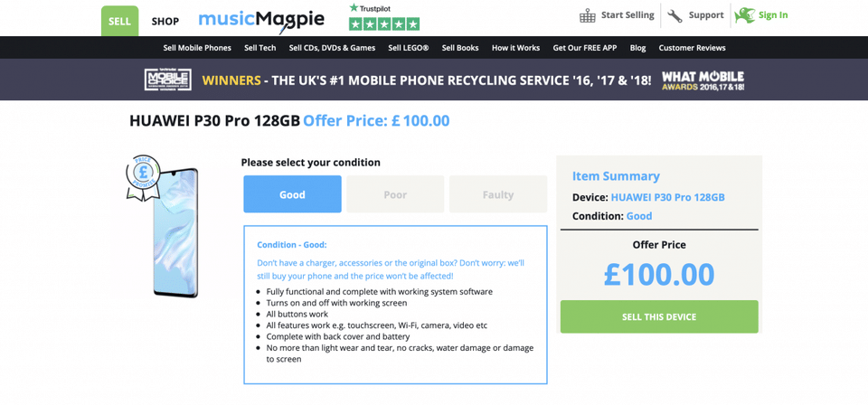
Task: Select the Poor condition option
Action: [395, 194]
